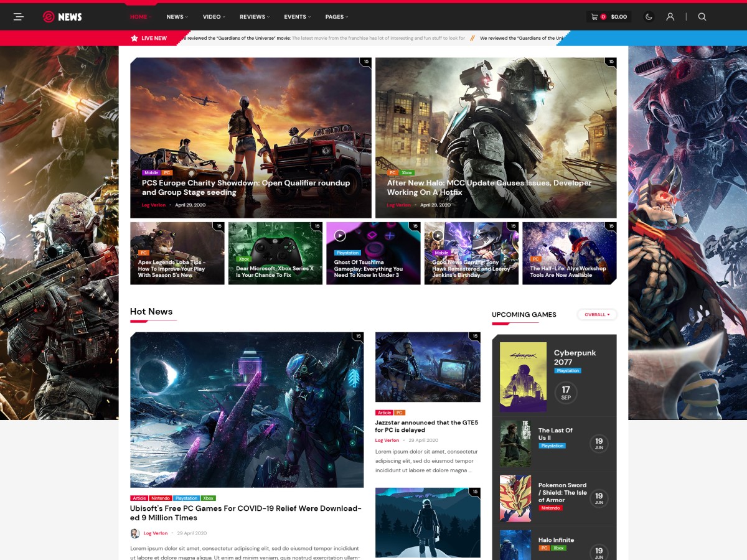Click the search magnifier icon
The image size is (747, 560).
(702, 17)
